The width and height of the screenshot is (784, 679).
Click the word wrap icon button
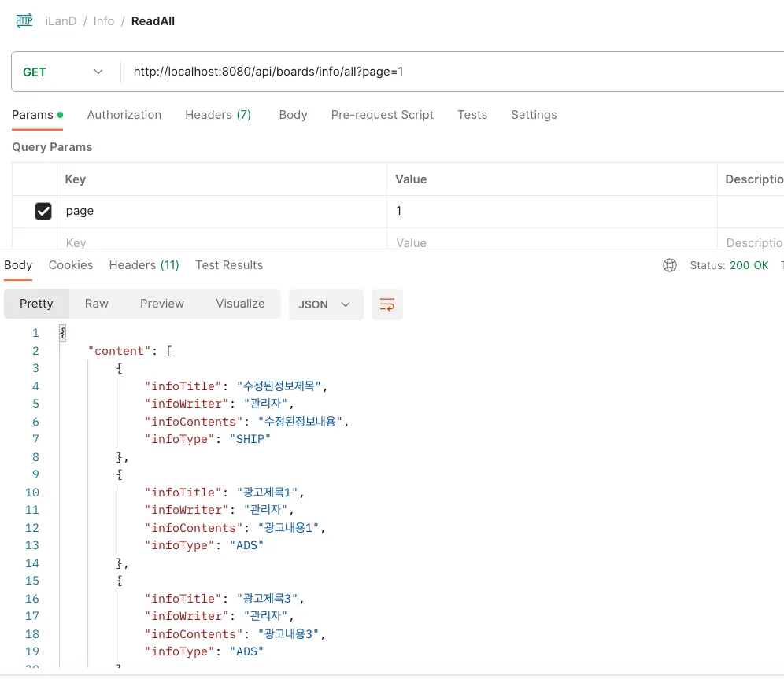(387, 304)
